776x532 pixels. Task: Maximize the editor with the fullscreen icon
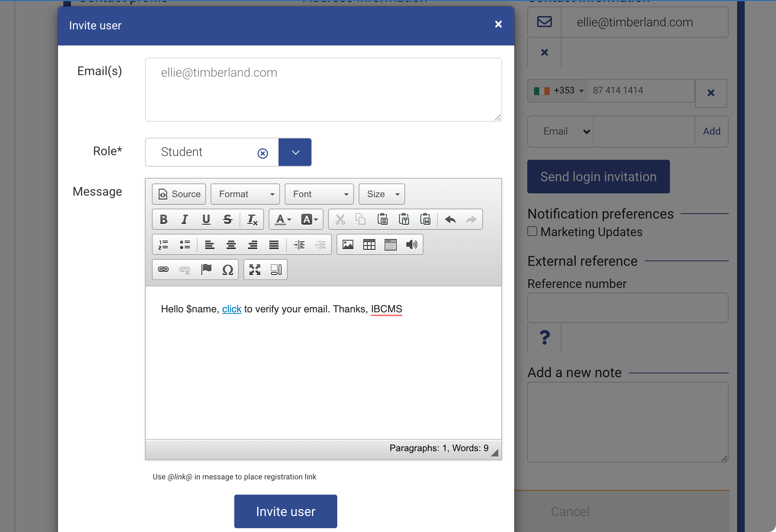coord(255,270)
